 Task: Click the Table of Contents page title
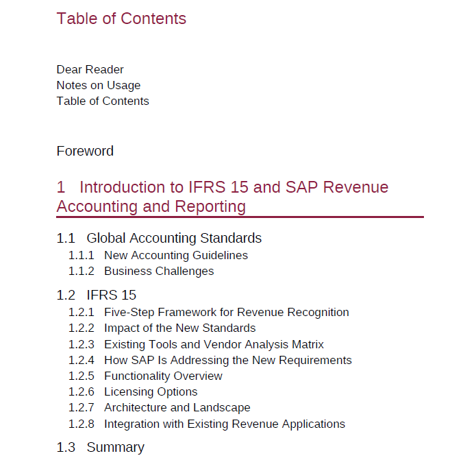pyautogui.click(x=121, y=19)
